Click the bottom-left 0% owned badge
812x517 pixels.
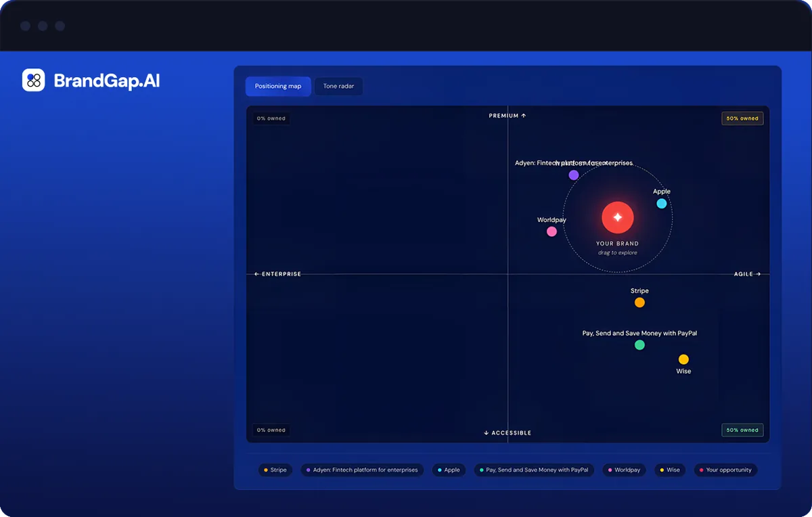271,430
